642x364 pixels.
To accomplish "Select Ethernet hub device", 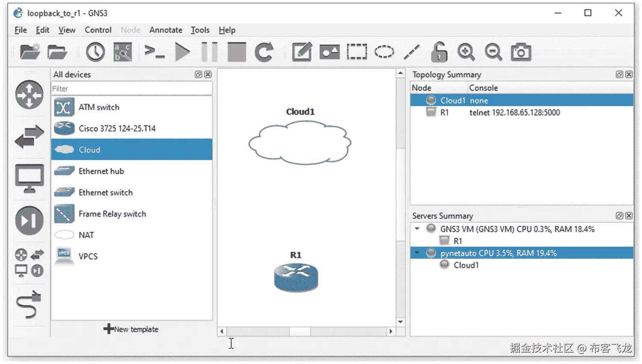I will point(132,171).
